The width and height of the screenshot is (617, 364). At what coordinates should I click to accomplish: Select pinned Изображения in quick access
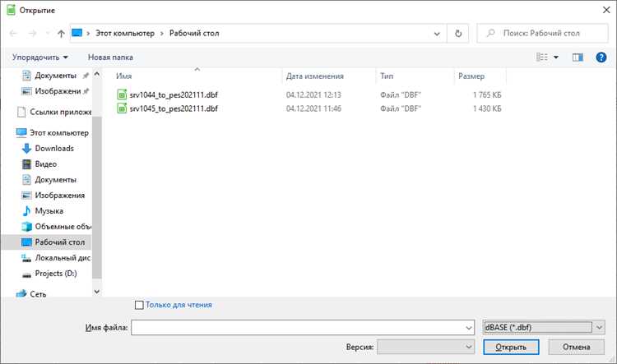point(55,91)
